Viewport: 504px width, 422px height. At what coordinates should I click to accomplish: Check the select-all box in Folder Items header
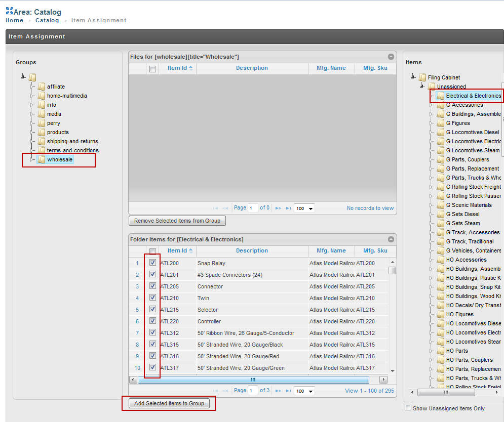(x=152, y=251)
